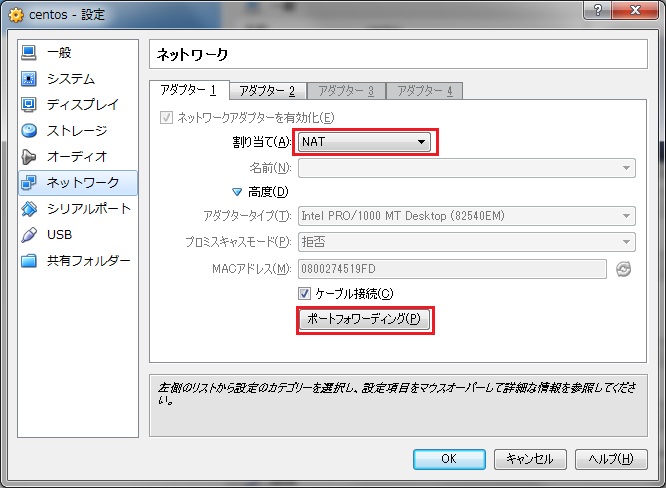Switch to アダプター 2 tab

[x=268, y=91]
